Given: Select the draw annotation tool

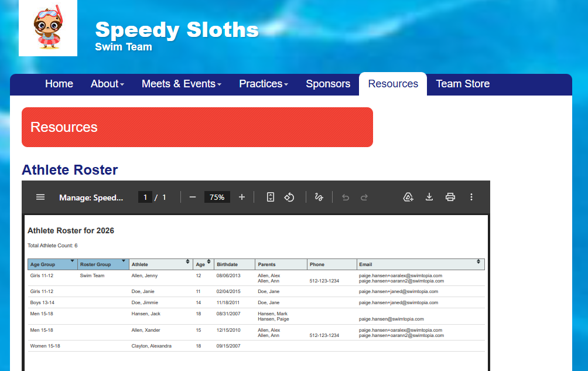Looking at the screenshot, I should click(x=319, y=198).
